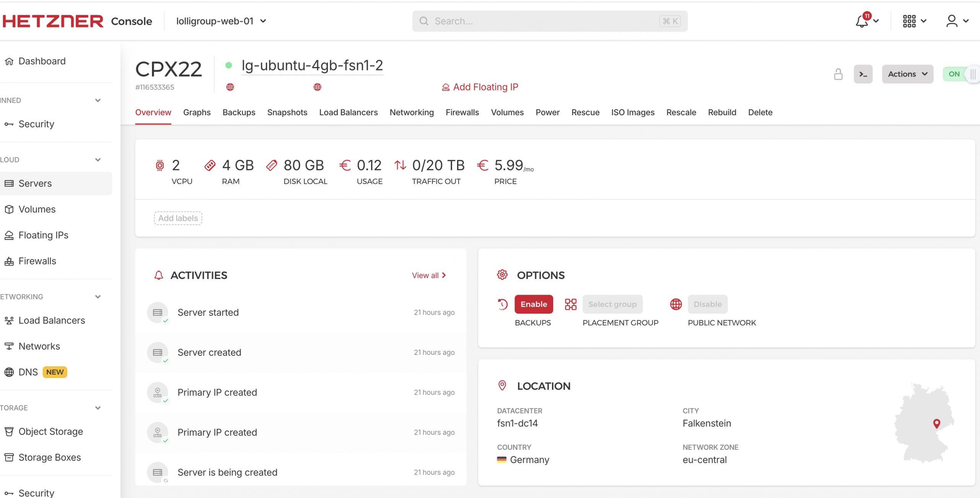
Task: Click the Load Balancers icon in sidebar
Action: pyautogui.click(x=9, y=320)
